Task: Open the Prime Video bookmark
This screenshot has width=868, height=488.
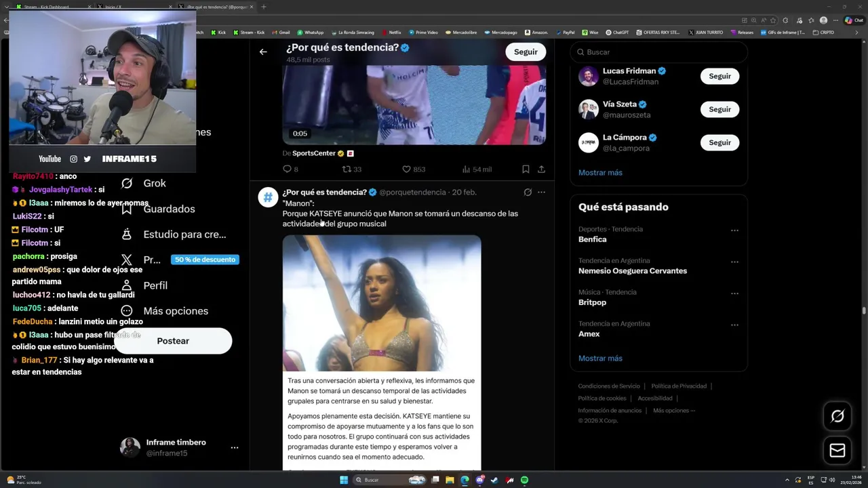Action: click(x=423, y=32)
